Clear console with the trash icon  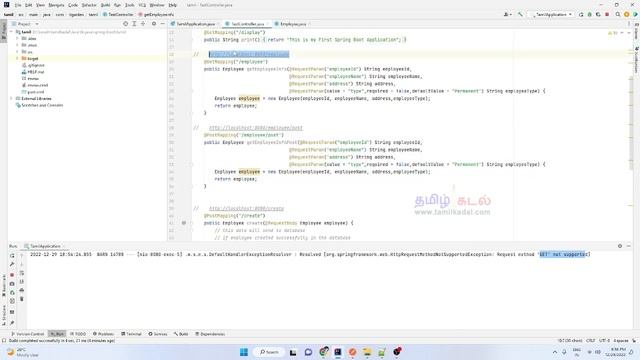coord(22,299)
